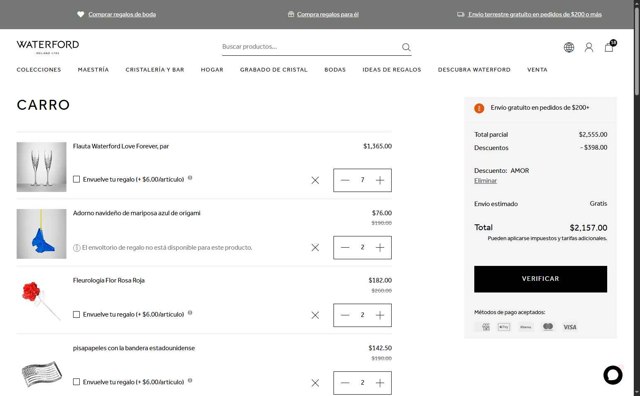The width and height of the screenshot is (640, 396).
Task: Click the gift icon in top banner
Action: 291,14
